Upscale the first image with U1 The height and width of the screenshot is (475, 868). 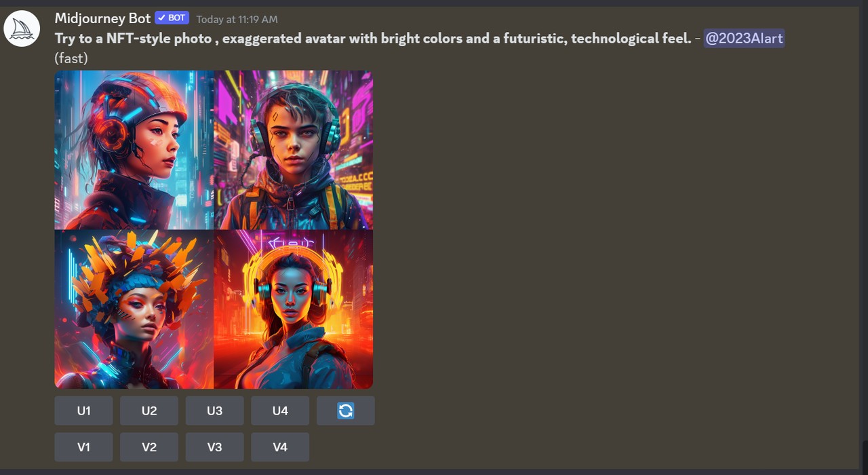[84, 411]
